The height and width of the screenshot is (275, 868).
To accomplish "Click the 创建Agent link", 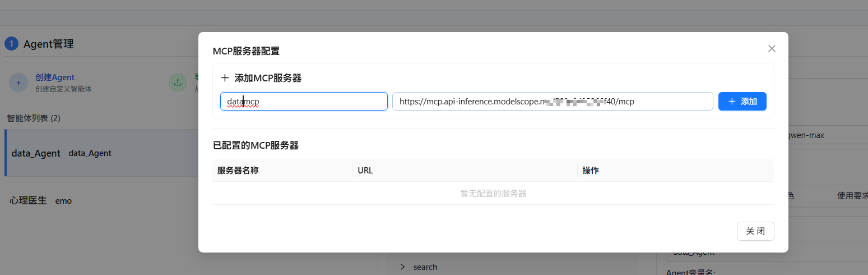I will (x=55, y=77).
